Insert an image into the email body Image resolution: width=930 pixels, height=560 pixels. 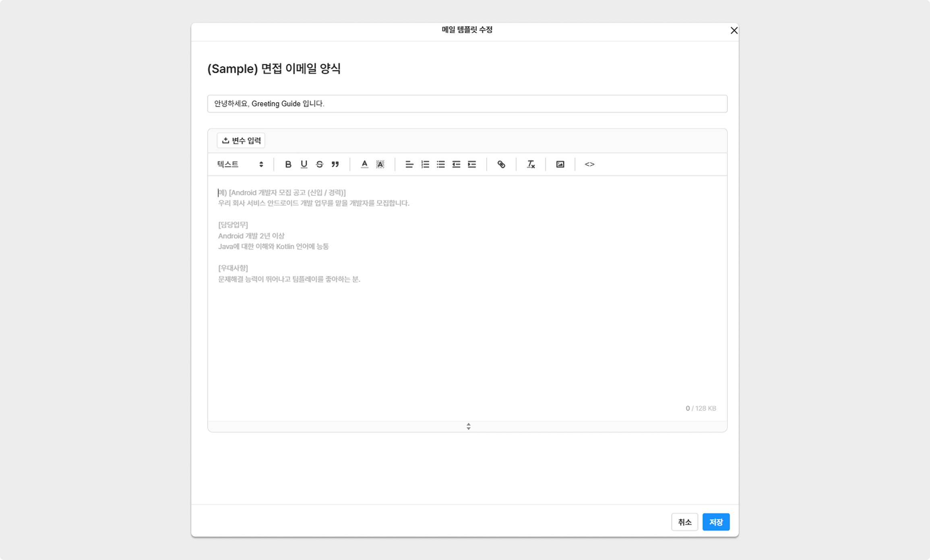(x=560, y=164)
